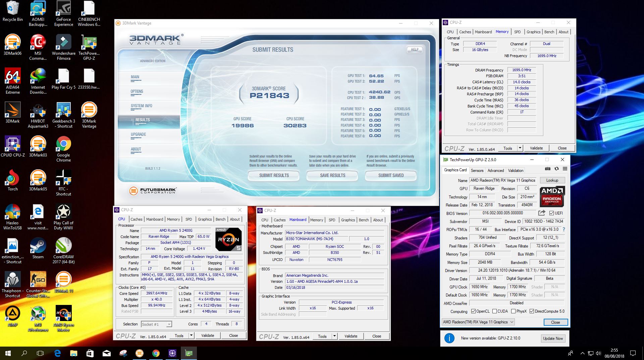The height and width of the screenshot is (360, 644).
Task: Click the GPU-Z BIOS export share icon
Action: tap(542, 213)
